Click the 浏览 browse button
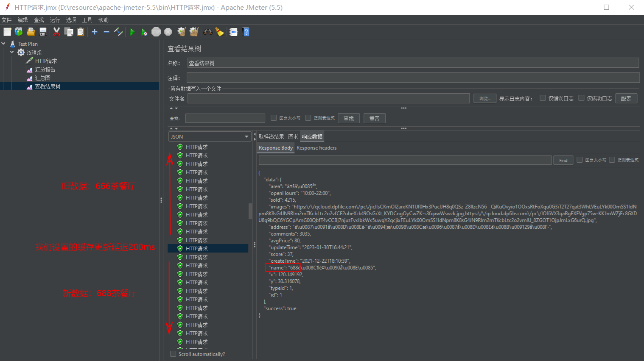644x361 pixels. tap(485, 98)
